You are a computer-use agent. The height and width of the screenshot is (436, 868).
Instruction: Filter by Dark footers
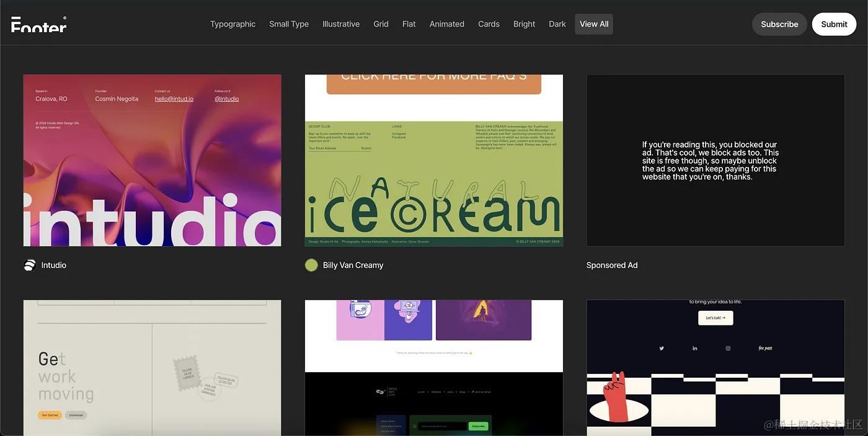click(557, 24)
